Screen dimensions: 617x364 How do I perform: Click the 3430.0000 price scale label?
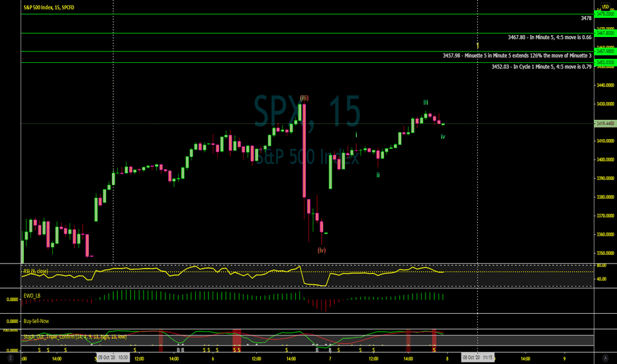coord(605,104)
